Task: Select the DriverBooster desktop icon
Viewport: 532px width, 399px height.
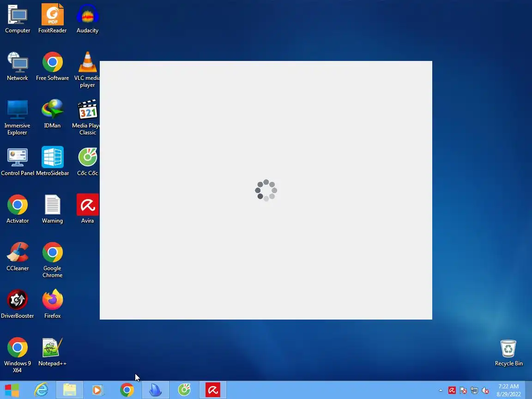Action: pyautogui.click(x=17, y=304)
